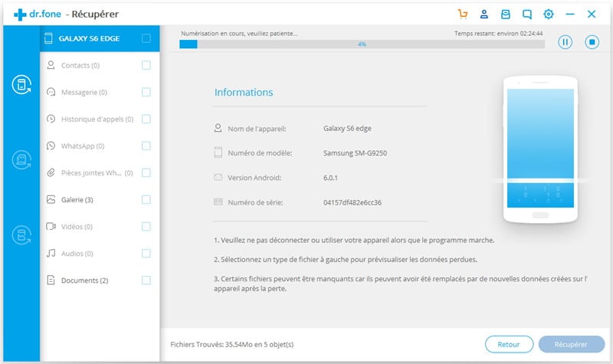Select the SD card recovery sidebar icon
The width and height of the screenshot is (613, 364).
[20, 159]
